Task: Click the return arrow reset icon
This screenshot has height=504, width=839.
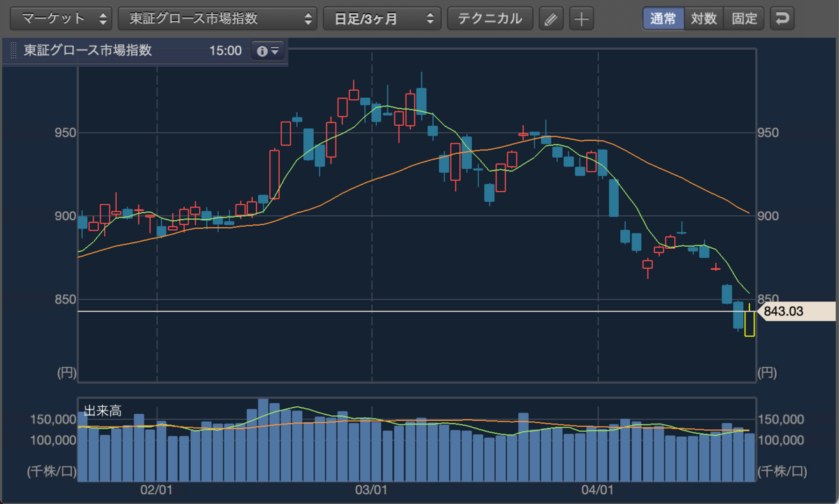Action: (x=782, y=18)
